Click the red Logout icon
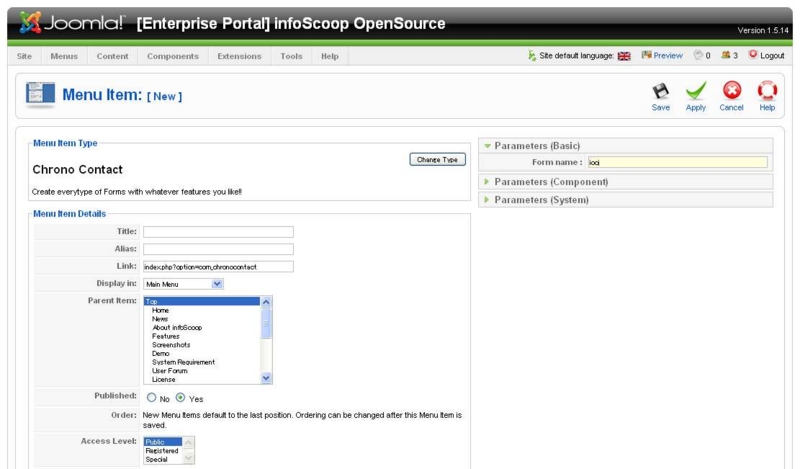 [x=753, y=54]
